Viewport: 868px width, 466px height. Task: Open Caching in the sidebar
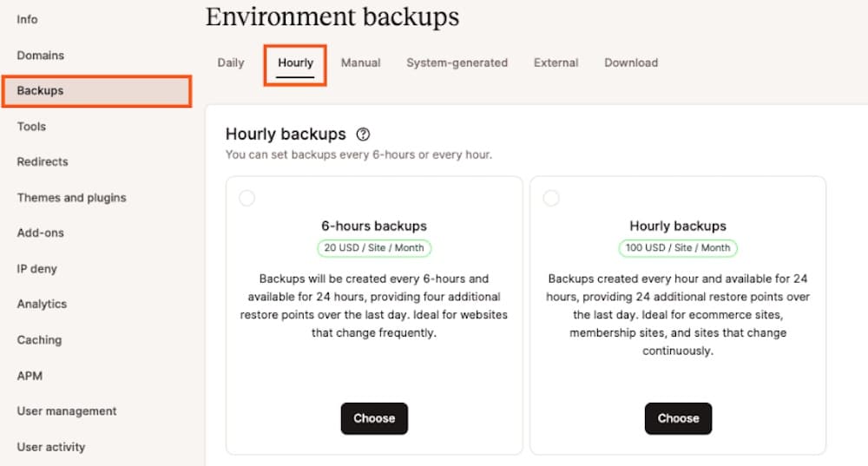[x=39, y=340]
